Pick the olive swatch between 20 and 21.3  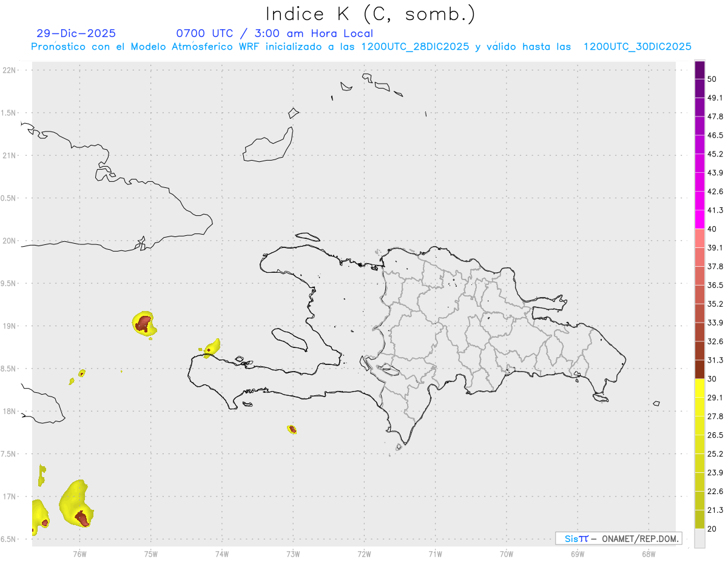(699, 520)
